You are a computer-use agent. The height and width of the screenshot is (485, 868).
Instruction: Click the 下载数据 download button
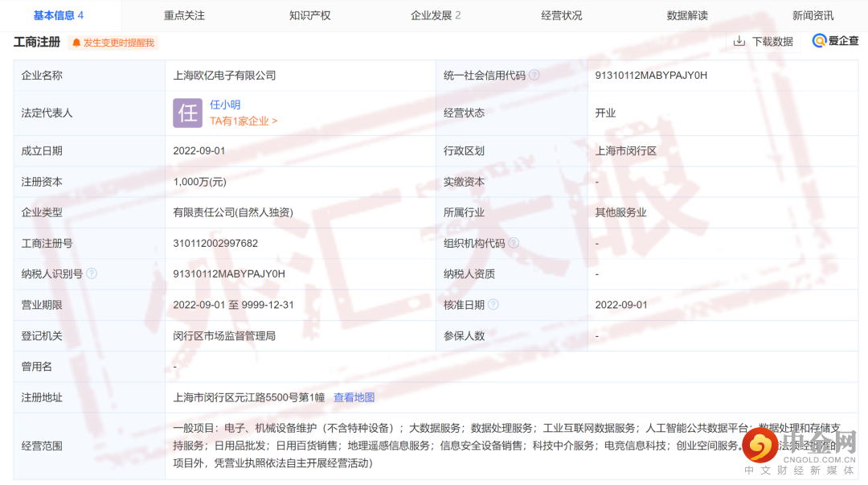[x=764, y=42]
